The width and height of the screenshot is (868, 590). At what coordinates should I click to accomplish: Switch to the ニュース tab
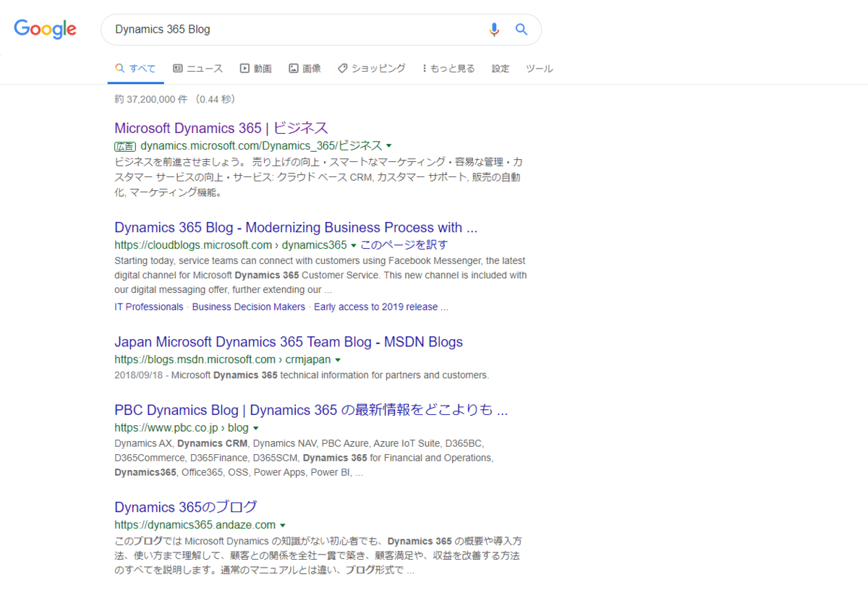pos(197,69)
